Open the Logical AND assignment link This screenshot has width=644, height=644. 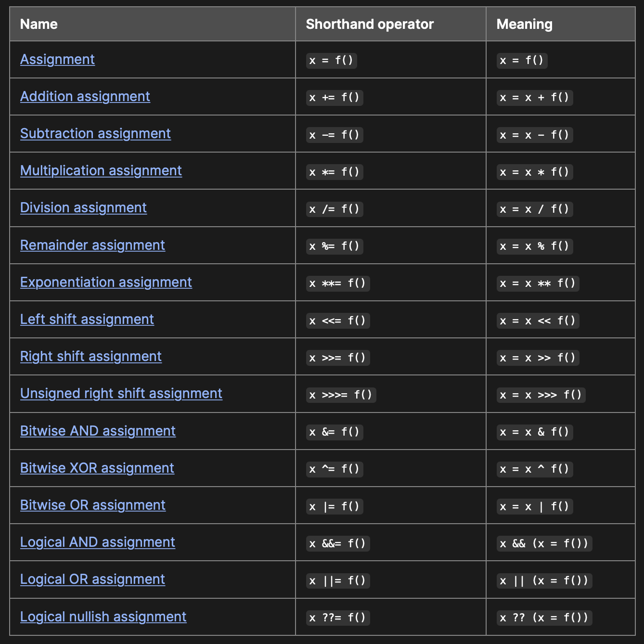click(97, 542)
